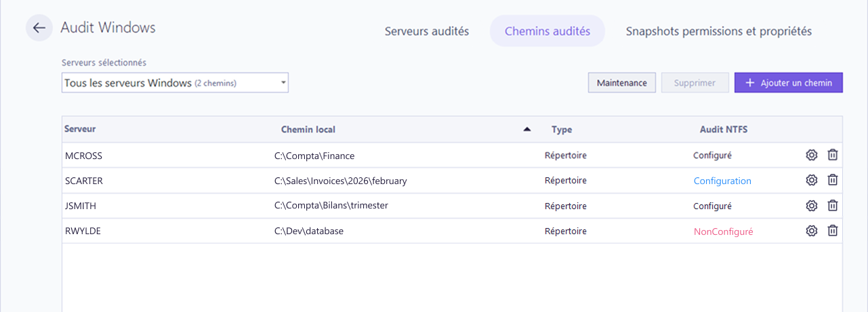Viewport: 868px width, 312px height.
Task: Select the MCROSS server cell
Action: pos(83,156)
